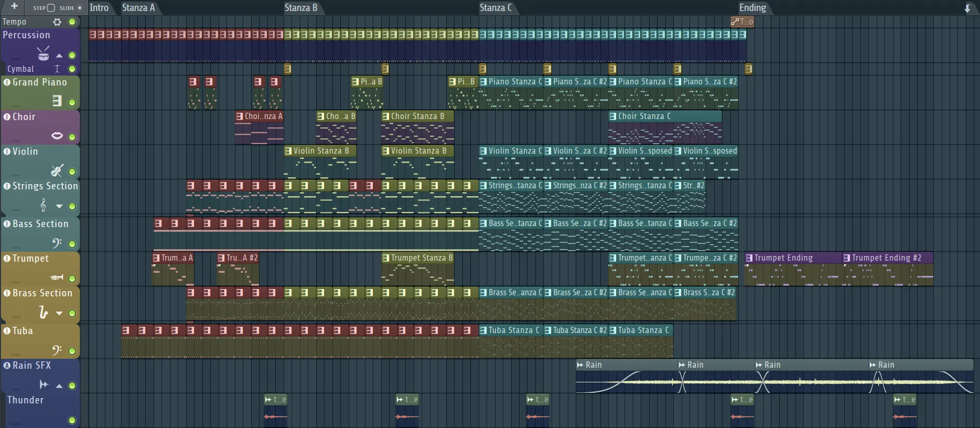
Task: Mute the Tuba track using green light
Action: tap(72, 351)
